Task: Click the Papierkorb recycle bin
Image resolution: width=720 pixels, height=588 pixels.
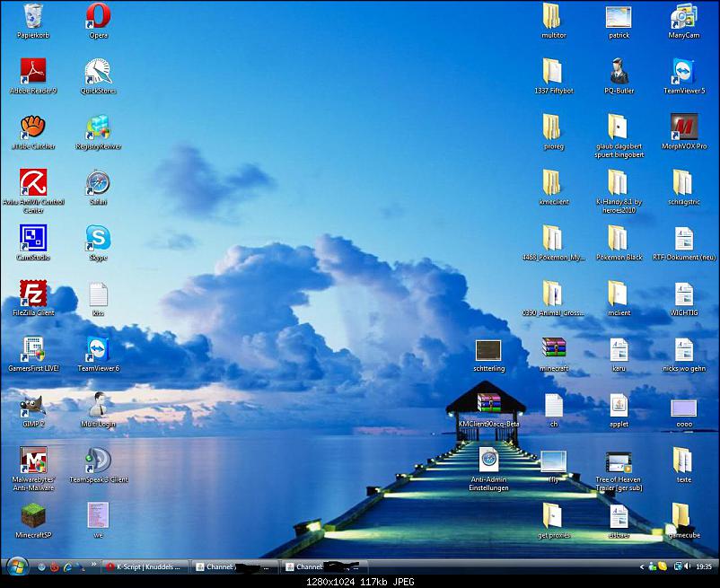Action: (x=33, y=16)
